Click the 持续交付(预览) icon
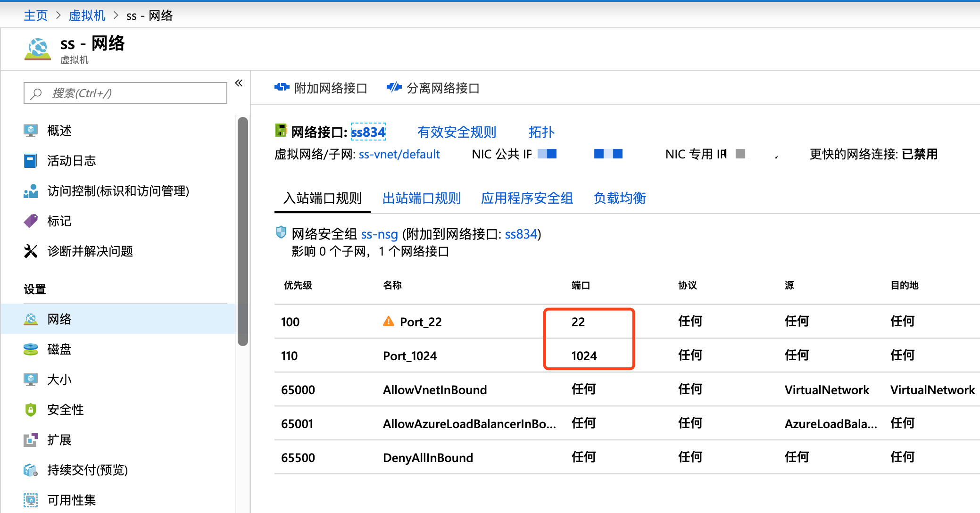This screenshot has width=980, height=513. coord(31,470)
